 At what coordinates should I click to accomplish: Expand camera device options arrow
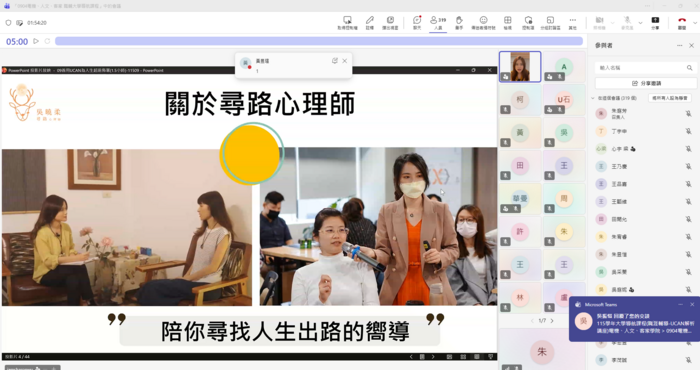[x=612, y=23]
